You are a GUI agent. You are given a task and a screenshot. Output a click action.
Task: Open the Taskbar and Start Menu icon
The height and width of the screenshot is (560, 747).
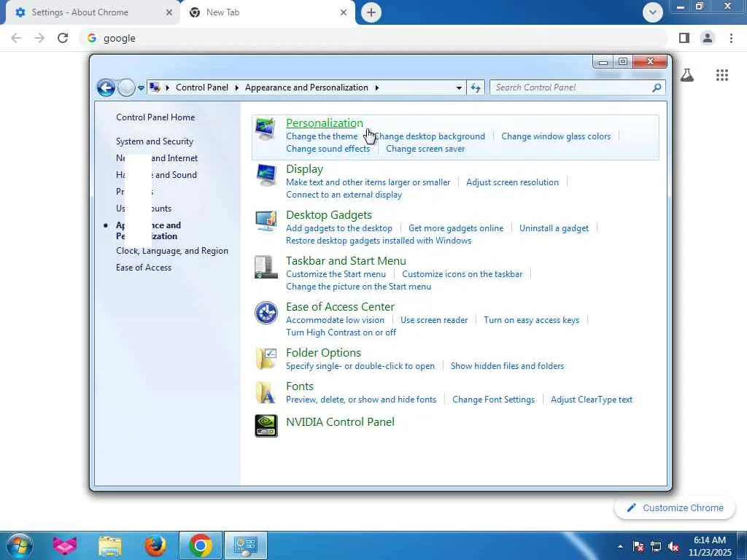coord(266,267)
